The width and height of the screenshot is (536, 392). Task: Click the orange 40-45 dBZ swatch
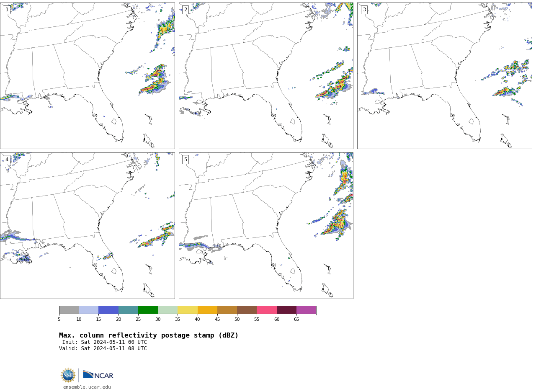click(x=207, y=310)
